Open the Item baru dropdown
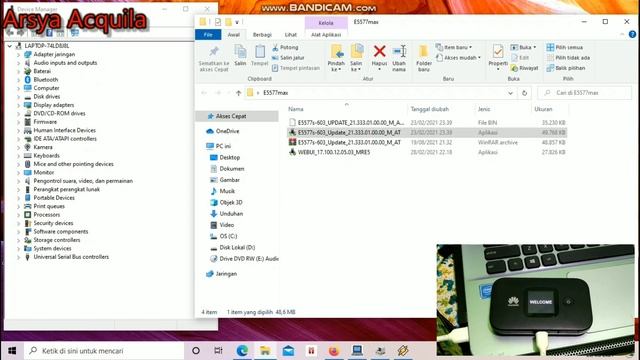640x360 pixels. (x=454, y=47)
